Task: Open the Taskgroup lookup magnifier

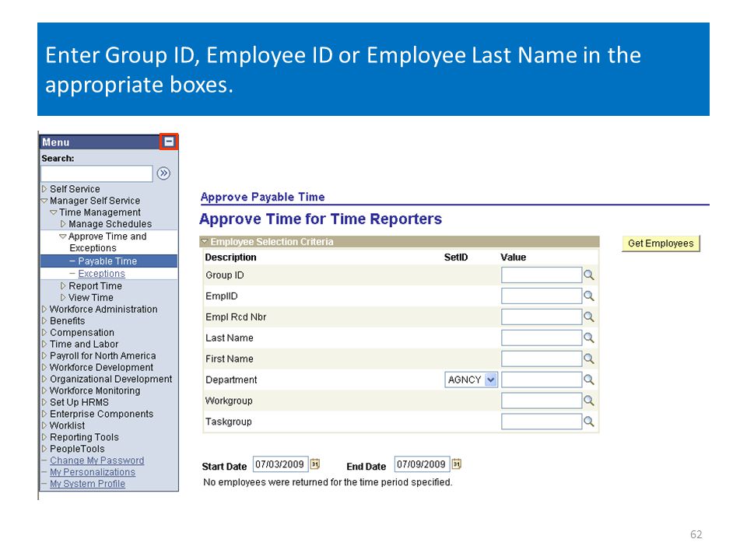Action: pos(589,422)
